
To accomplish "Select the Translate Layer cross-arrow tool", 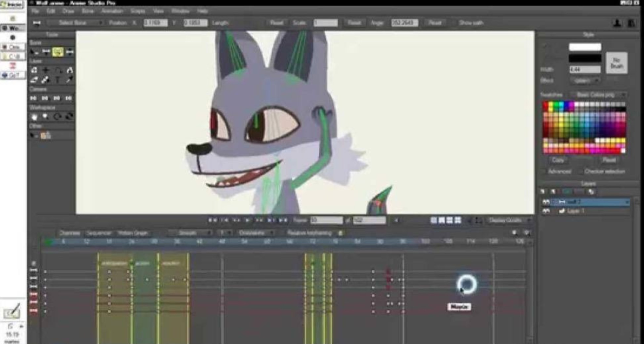I will [x=46, y=70].
